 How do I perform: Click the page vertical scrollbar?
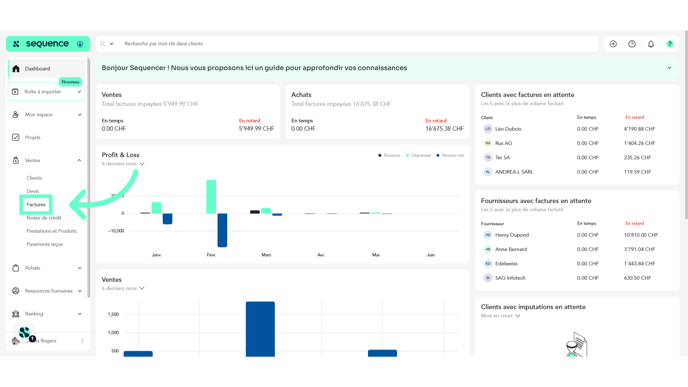(686, 125)
